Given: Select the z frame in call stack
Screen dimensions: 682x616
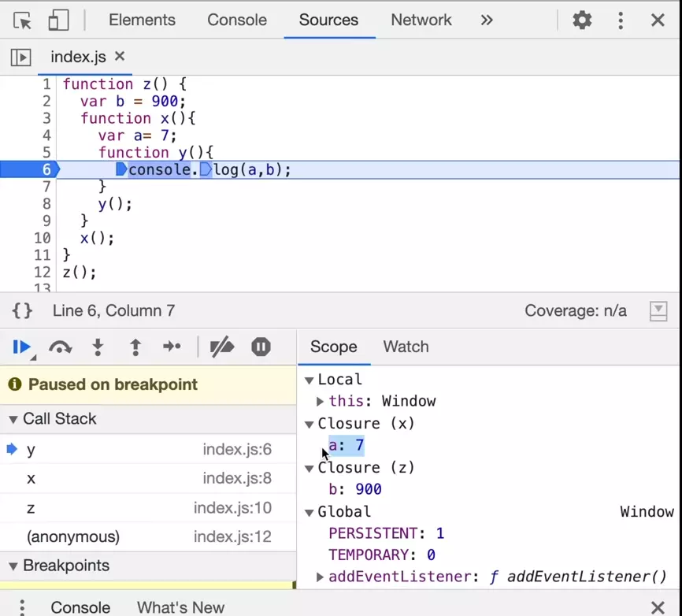Looking at the screenshot, I should click(x=31, y=508).
